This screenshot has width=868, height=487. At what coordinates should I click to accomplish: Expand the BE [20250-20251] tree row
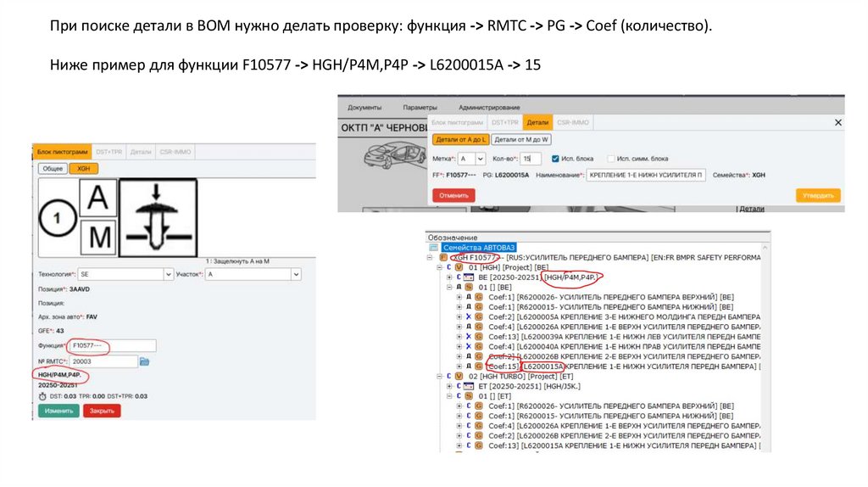[449, 277]
